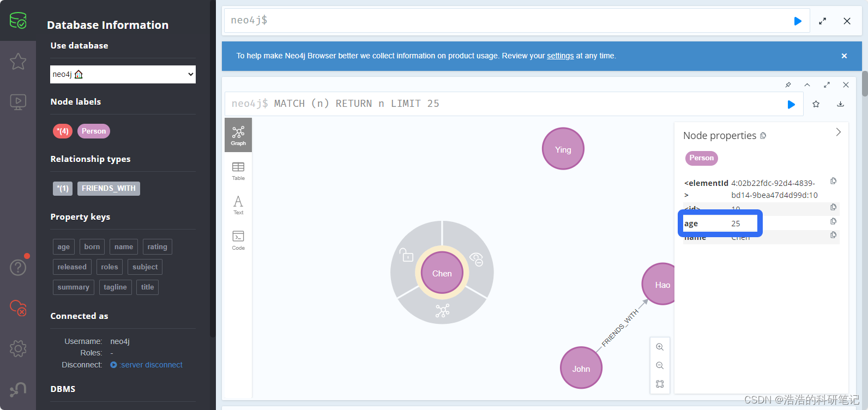Copy node properties via header icon
The height and width of the screenshot is (410, 868).
coord(763,136)
